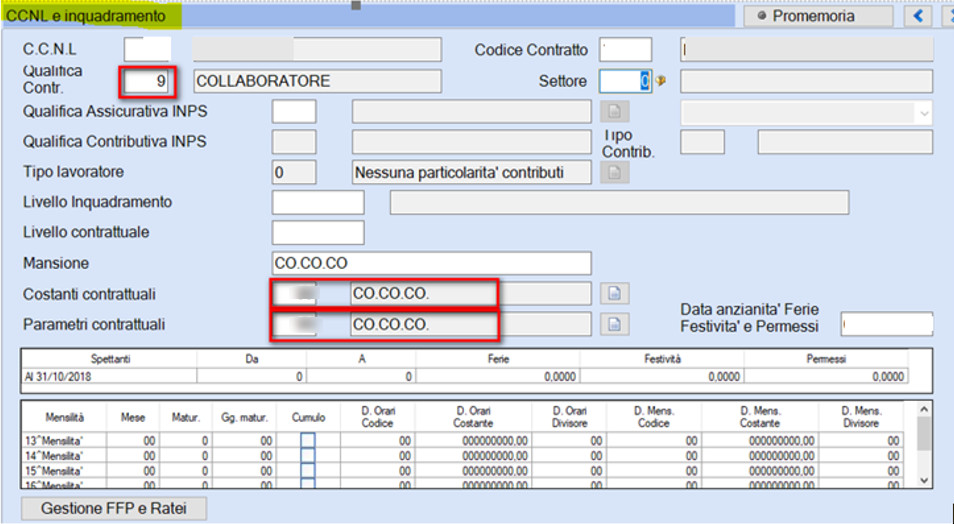Screen dimensions: 954x524
Task: Click scroll down arrow in Mensilità table
Action: coord(924,481)
